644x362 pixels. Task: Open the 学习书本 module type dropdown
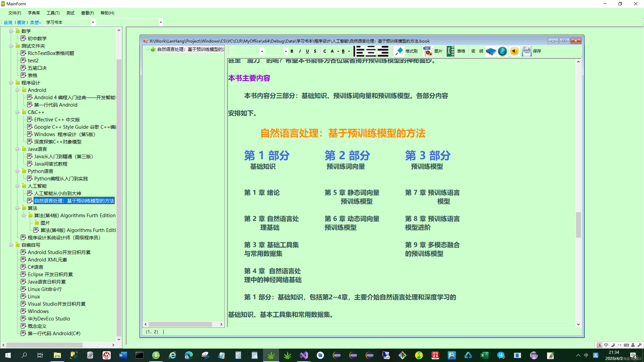tap(93, 22)
